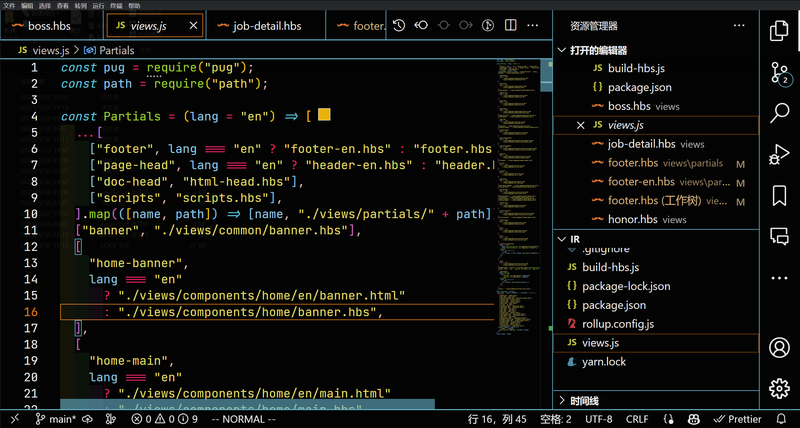This screenshot has width=800, height=428.
Task: Open honor.hbs in open editors
Action: tap(656, 220)
